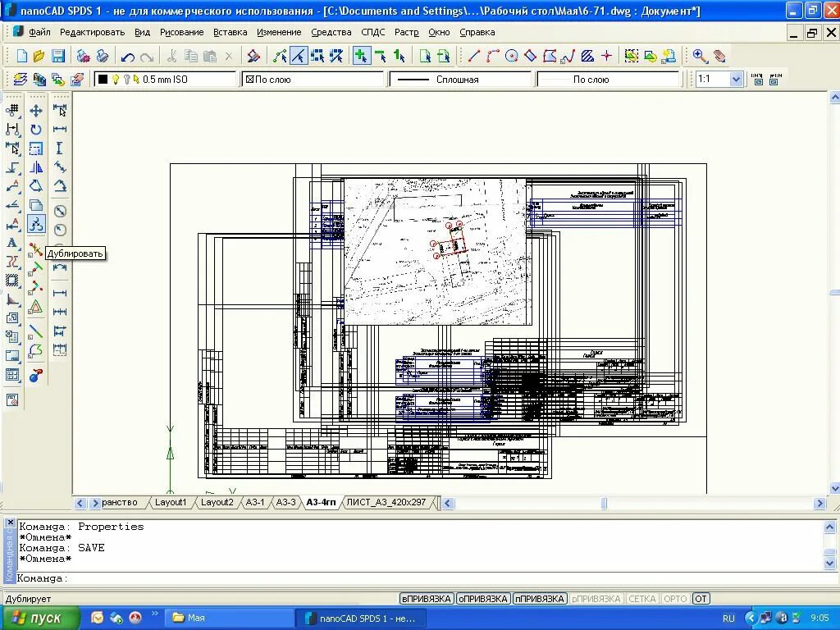The width and height of the screenshot is (840, 630).
Task: Create a new document with the blank page icon
Action: coord(22,56)
